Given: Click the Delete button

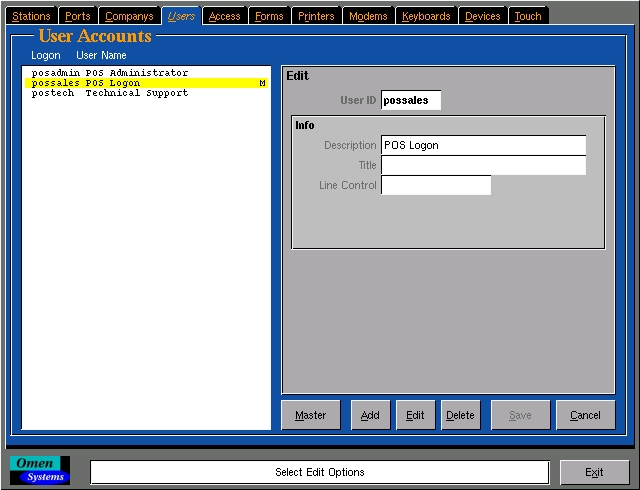Looking at the screenshot, I should pos(460,415).
